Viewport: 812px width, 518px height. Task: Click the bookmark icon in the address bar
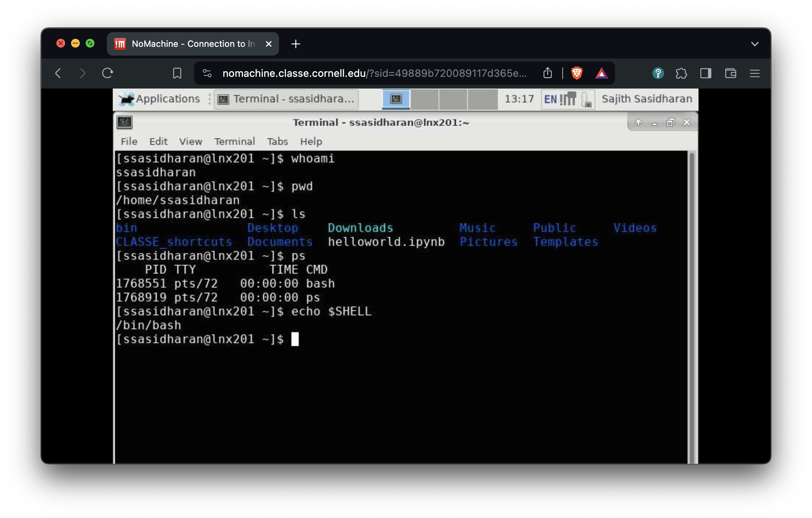point(177,73)
